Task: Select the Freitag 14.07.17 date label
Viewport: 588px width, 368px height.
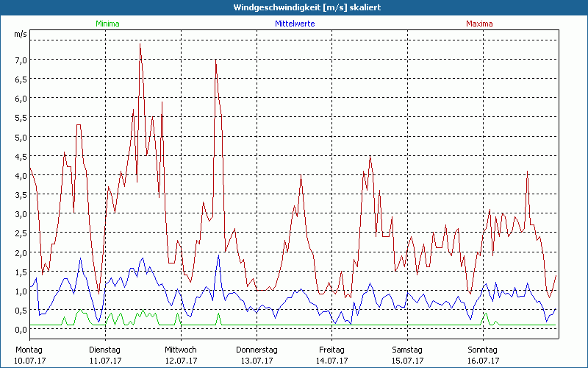Action: coord(332,355)
